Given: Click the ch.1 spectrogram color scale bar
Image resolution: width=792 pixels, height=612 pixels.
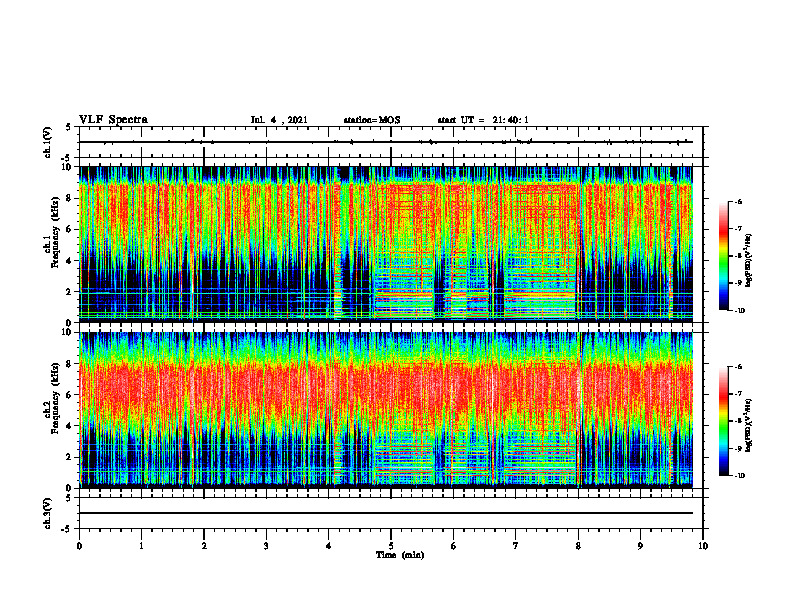Looking at the screenshot, I should [x=723, y=256].
